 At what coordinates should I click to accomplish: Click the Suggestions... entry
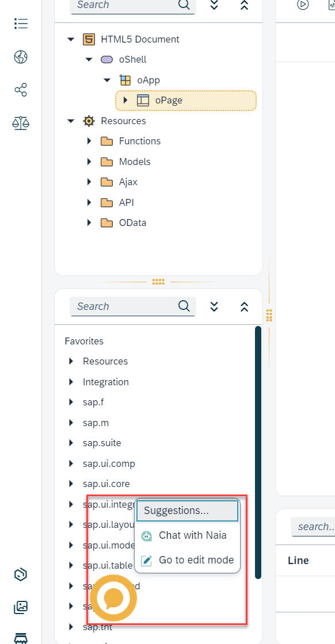point(188,511)
